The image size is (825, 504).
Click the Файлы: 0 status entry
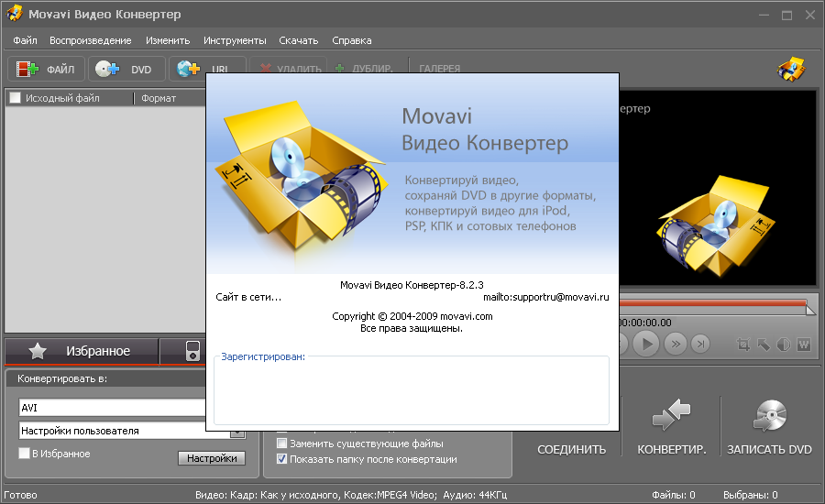pos(673,495)
